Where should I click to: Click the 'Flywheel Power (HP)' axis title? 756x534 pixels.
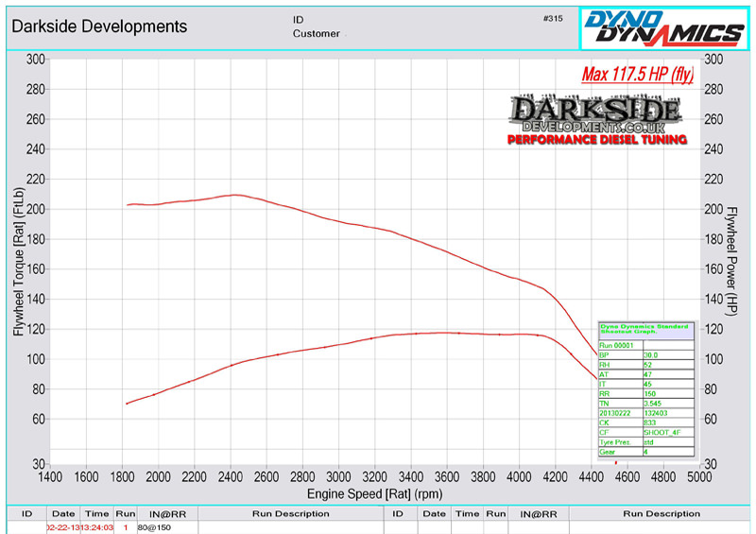pyautogui.click(x=731, y=262)
